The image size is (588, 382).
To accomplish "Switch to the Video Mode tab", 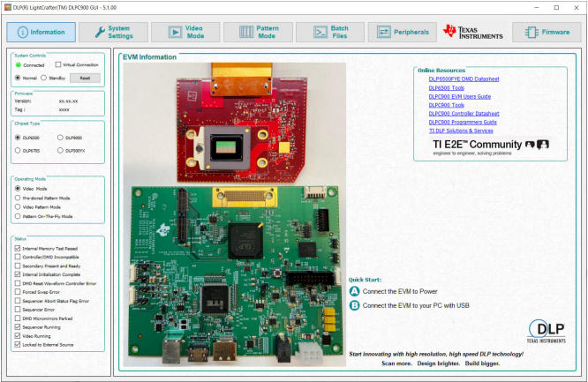I will pyautogui.click(x=185, y=33).
